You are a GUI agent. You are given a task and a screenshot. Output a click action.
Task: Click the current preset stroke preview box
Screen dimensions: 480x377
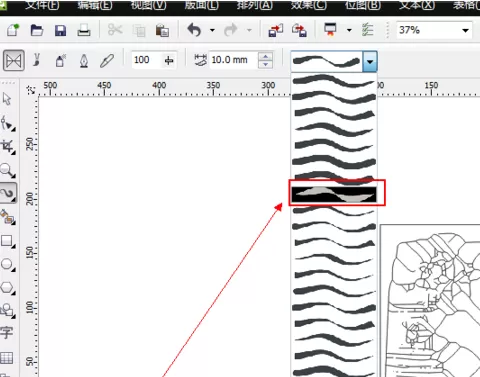(x=327, y=61)
